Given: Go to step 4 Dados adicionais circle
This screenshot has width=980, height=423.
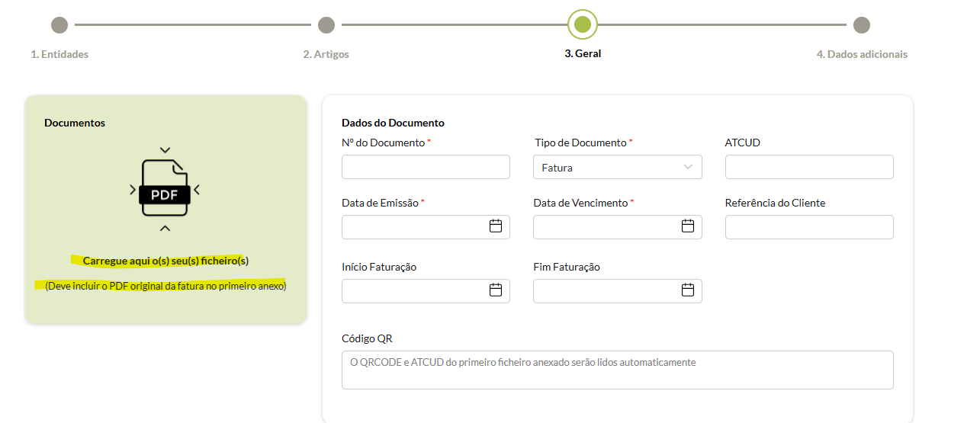Looking at the screenshot, I should point(862,25).
